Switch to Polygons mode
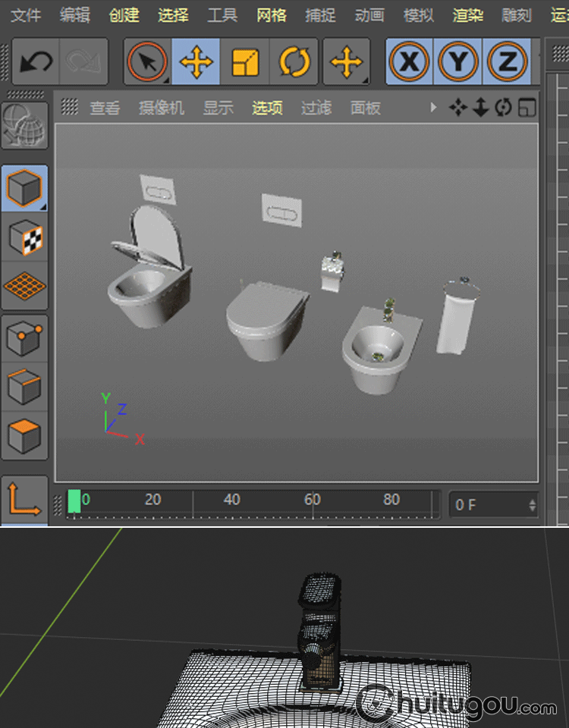The width and height of the screenshot is (569, 728). click(25, 435)
